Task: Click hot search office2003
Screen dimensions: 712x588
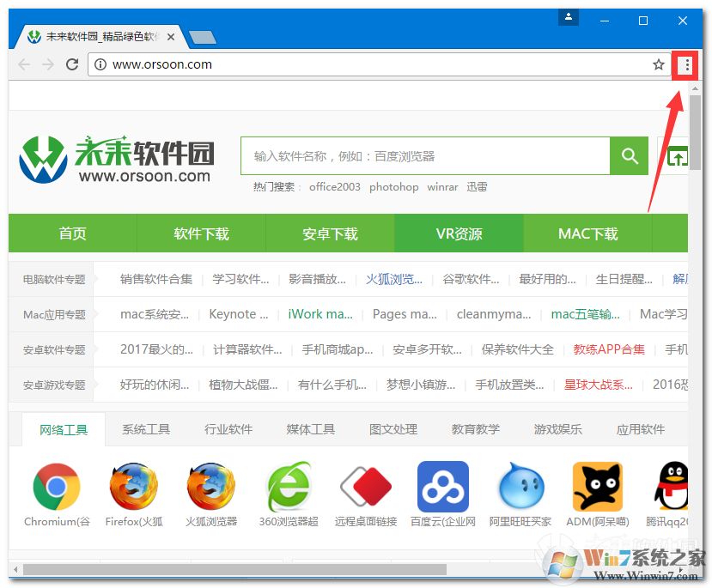Action: pos(335,187)
